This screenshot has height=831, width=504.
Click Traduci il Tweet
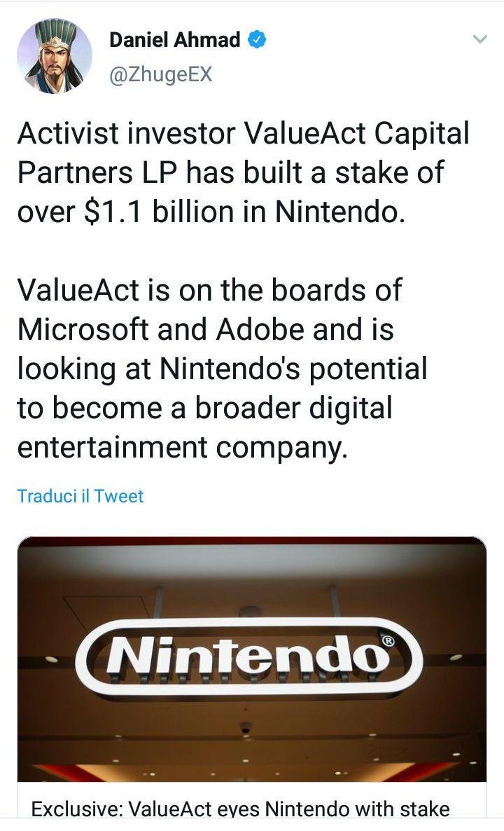click(x=80, y=496)
